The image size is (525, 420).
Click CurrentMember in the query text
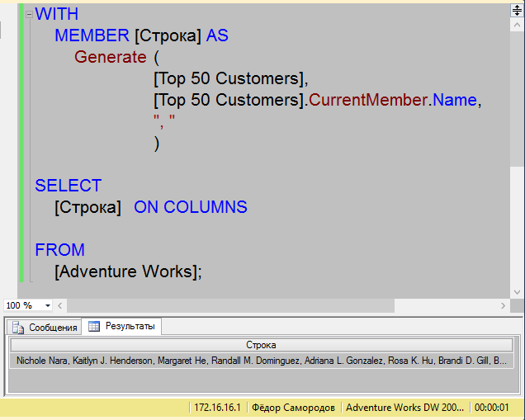(368, 100)
